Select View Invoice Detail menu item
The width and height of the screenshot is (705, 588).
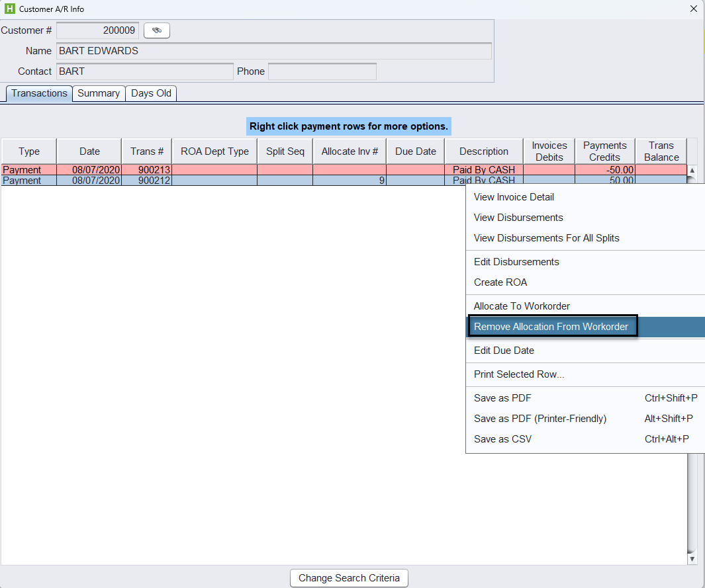tap(514, 197)
